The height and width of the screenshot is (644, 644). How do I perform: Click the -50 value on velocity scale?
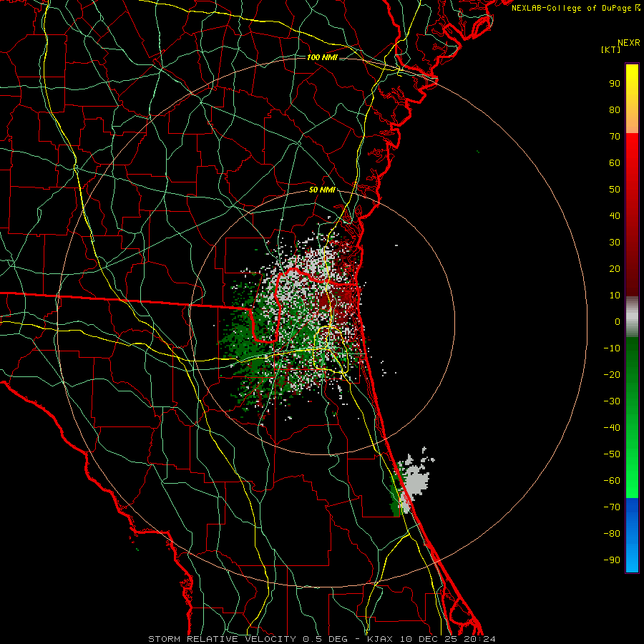coord(612,454)
